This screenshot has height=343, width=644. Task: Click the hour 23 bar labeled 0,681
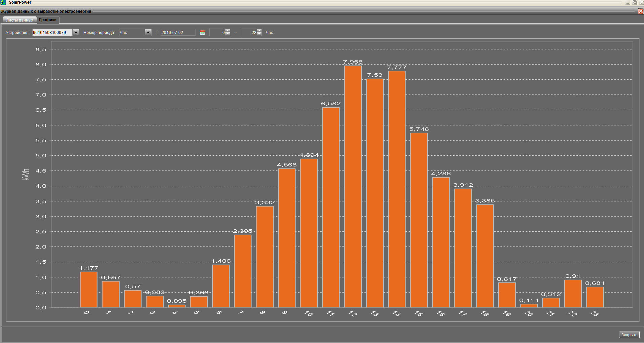pos(595,297)
